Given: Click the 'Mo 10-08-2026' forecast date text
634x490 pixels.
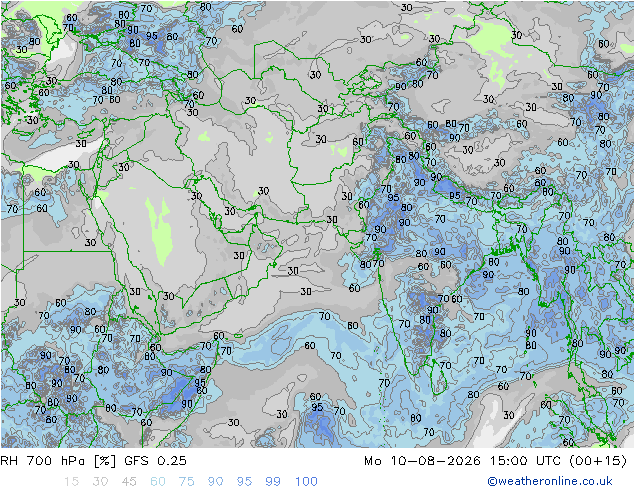Looking at the screenshot, I should pos(422,461).
